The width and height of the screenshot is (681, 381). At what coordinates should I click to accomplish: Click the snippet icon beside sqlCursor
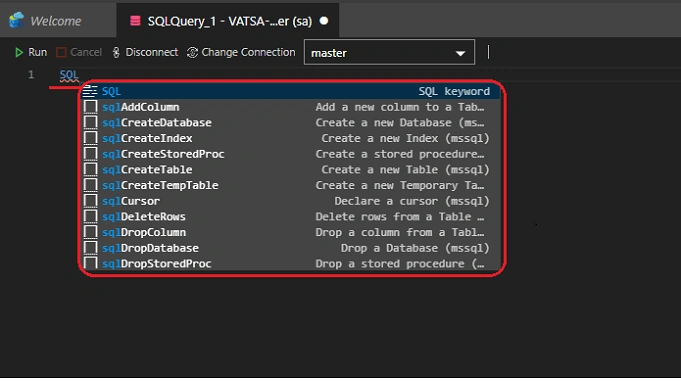pos(90,201)
